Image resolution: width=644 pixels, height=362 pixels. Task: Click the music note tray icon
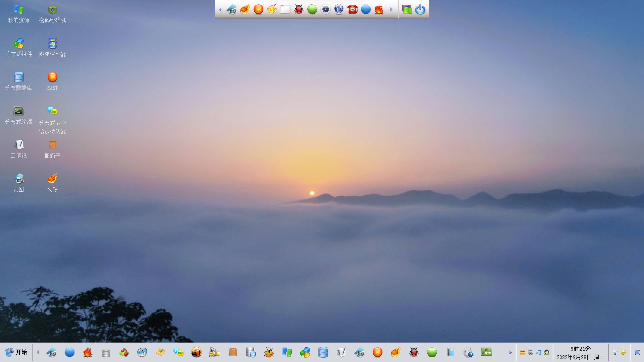pyautogui.click(x=539, y=352)
